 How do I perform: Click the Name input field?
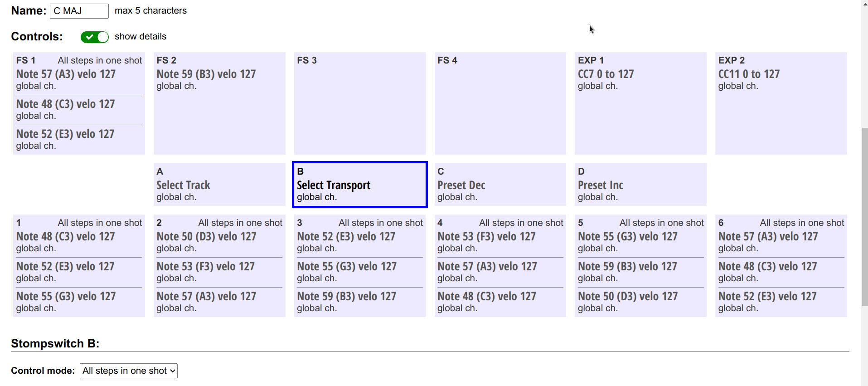79,11
